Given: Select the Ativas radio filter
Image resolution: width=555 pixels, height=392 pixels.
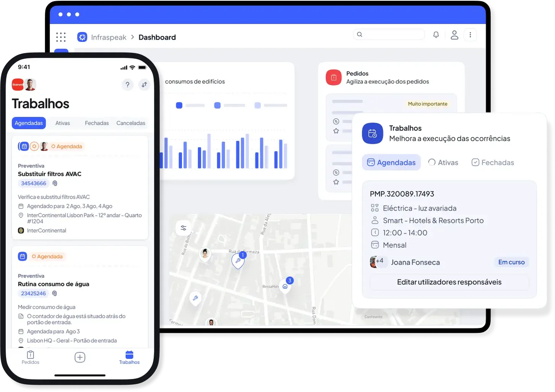Looking at the screenshot, I should [x=443, y=162].
